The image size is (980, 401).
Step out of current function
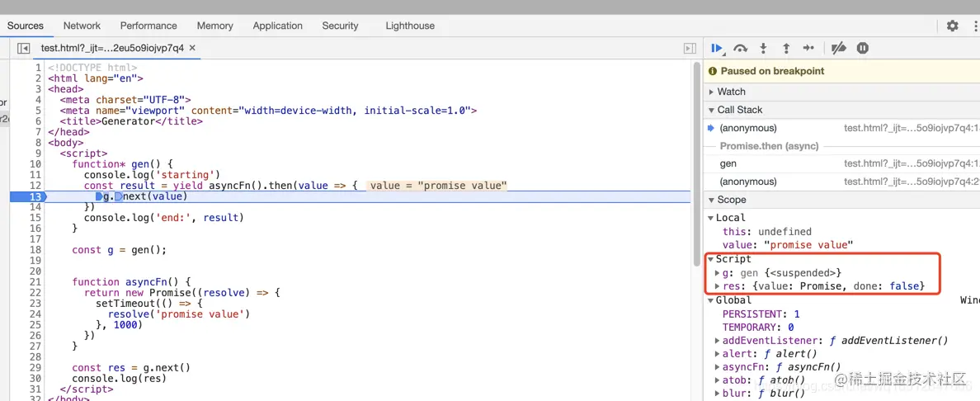point(786,48)
